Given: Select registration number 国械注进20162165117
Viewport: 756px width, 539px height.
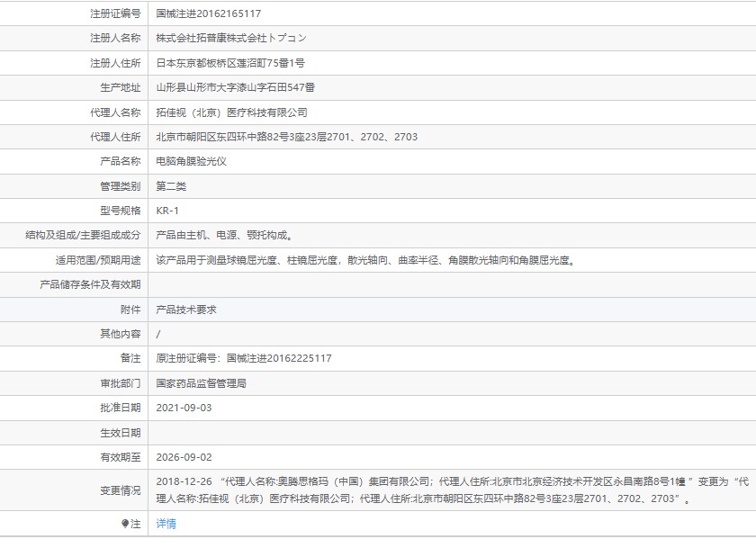Looking at the screenshot, I should click(x=208, y=13).
